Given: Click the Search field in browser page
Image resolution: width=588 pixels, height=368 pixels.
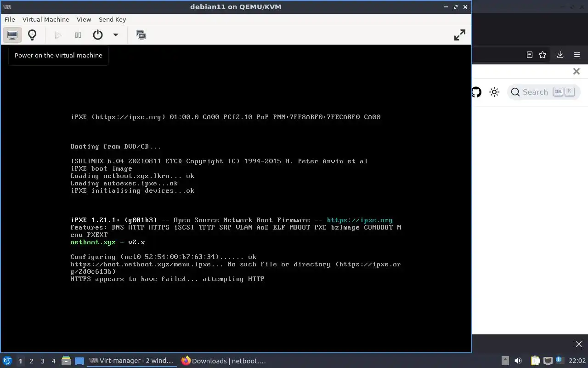Looking at the screenshot, I should coord(543,92).
